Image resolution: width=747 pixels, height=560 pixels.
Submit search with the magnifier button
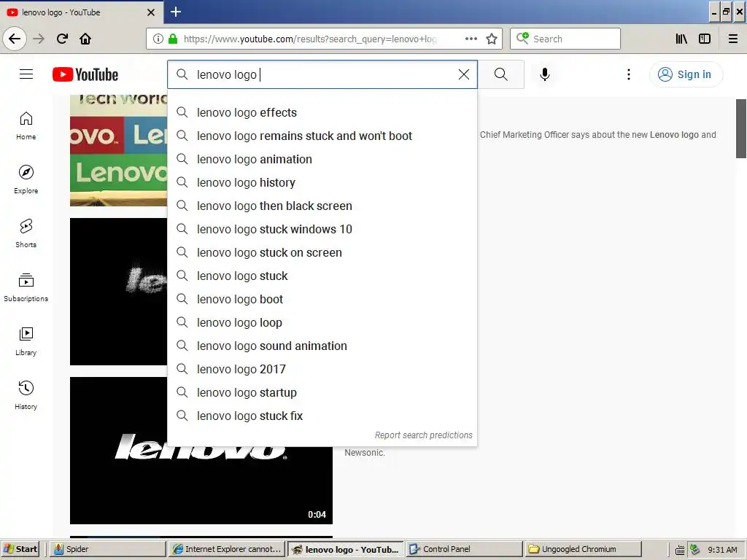[x=500, y=74]
